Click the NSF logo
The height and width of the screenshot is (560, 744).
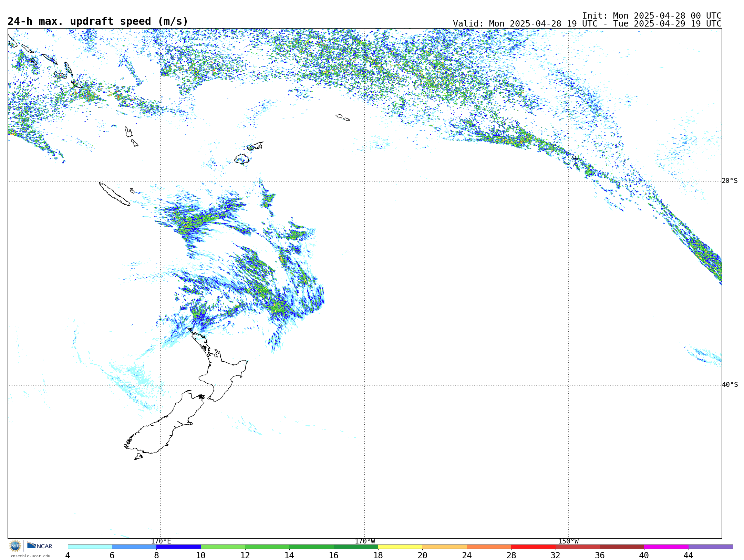[15, 546]
